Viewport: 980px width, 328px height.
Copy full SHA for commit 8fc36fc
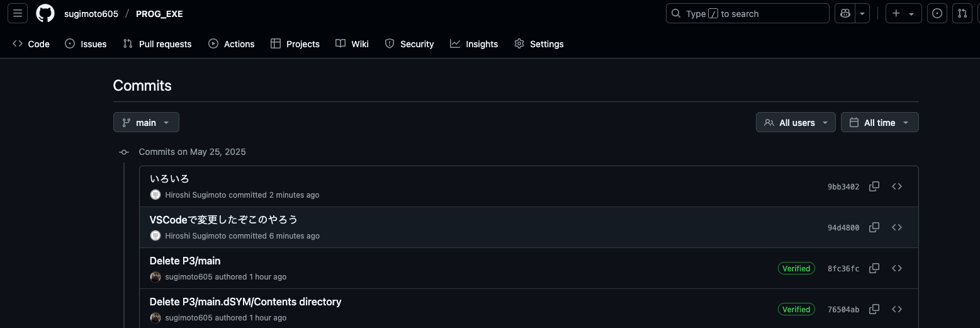click(874, 268)
